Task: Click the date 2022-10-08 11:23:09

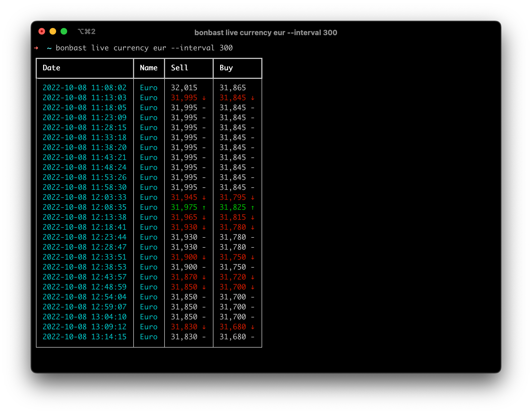Action: [x=85, y=118]
